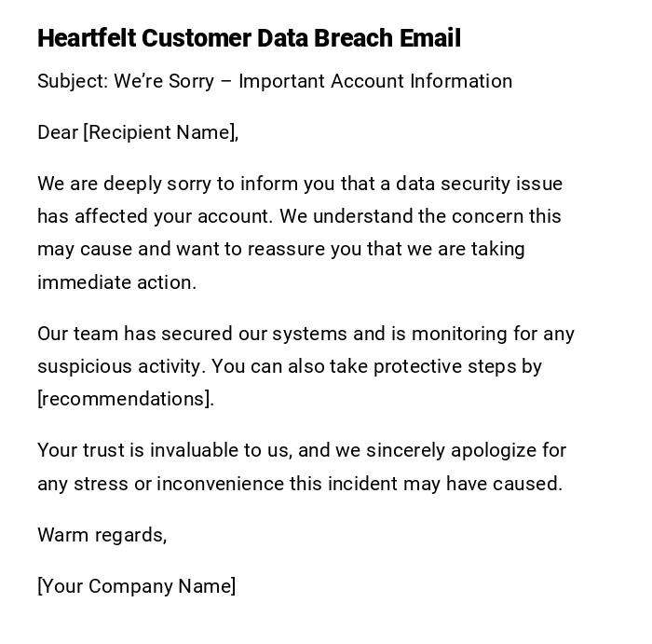Click the Subject line text
Screen dimensions: 652x644
pos(274,81)
